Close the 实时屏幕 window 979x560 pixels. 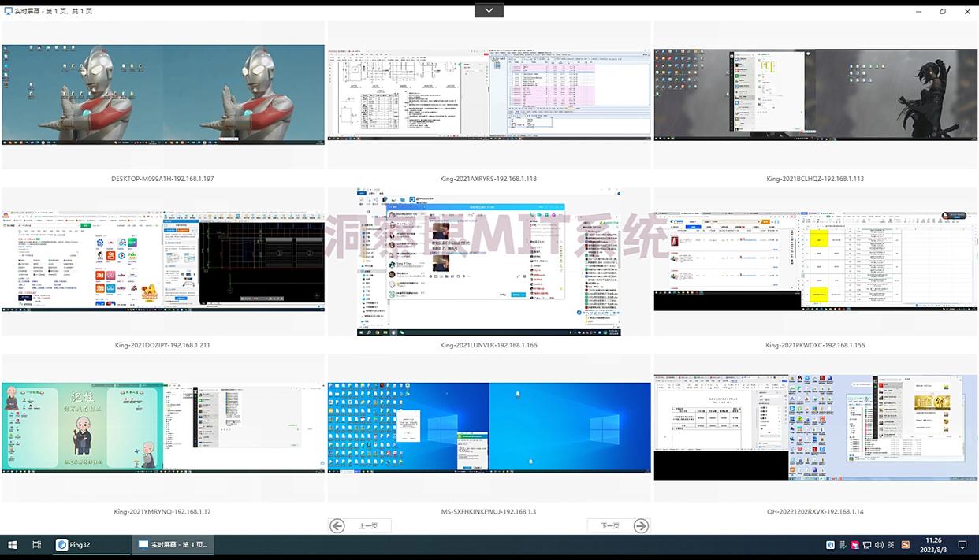point(967,11)
